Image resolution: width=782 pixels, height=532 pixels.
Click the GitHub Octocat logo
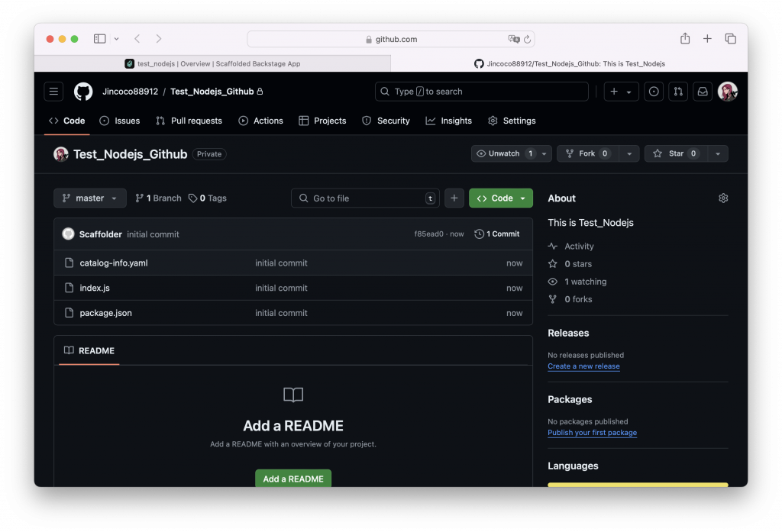click(x=83, y=92)
